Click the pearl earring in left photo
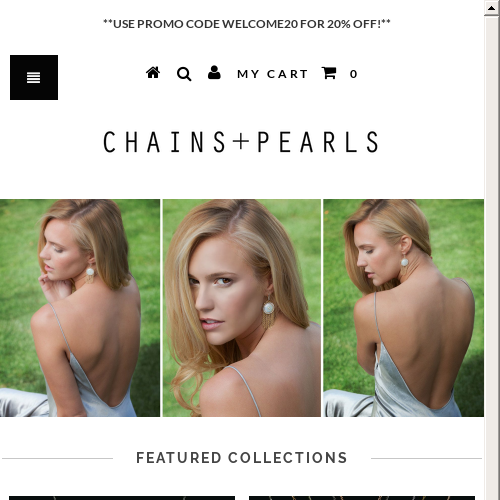This screenshot has width=500, height=500. point(90,275)
